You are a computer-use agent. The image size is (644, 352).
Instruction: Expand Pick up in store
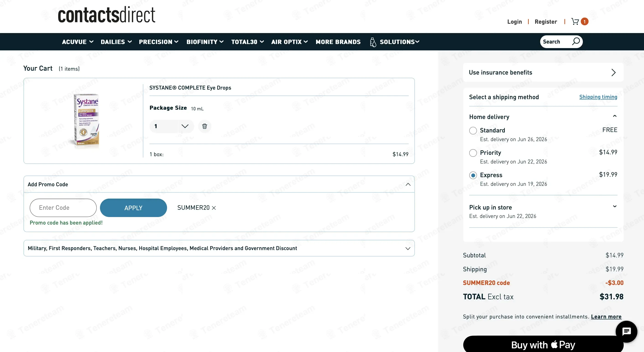[615, 206]
